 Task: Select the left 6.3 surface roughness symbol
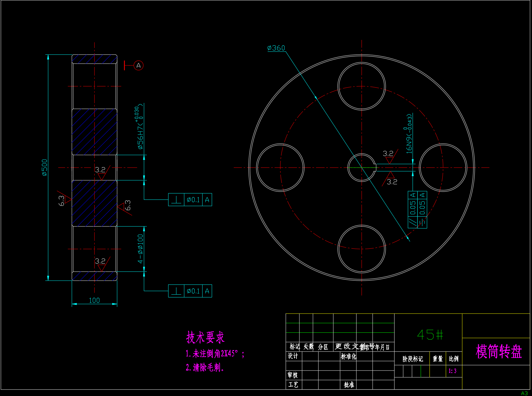click(x=63, y=200)
